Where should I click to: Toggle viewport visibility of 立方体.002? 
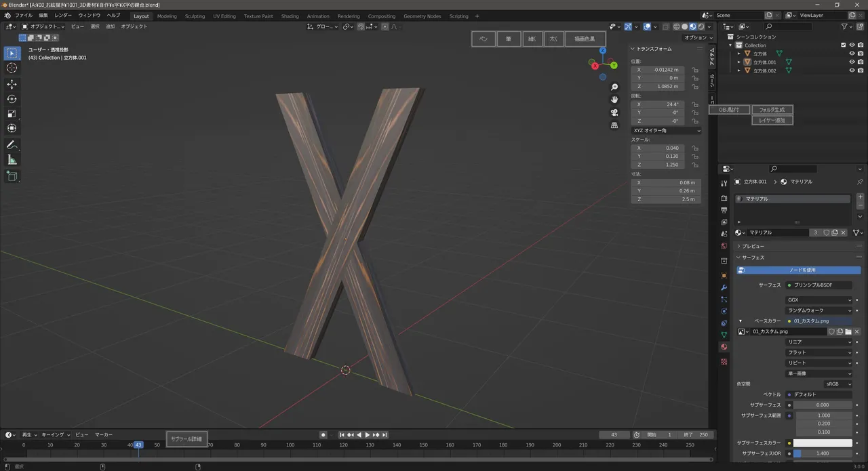tap(852, 70)
